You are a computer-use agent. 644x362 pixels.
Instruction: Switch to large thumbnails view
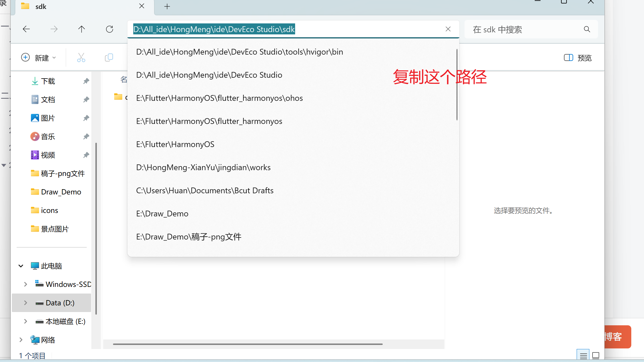pos(596,356)
